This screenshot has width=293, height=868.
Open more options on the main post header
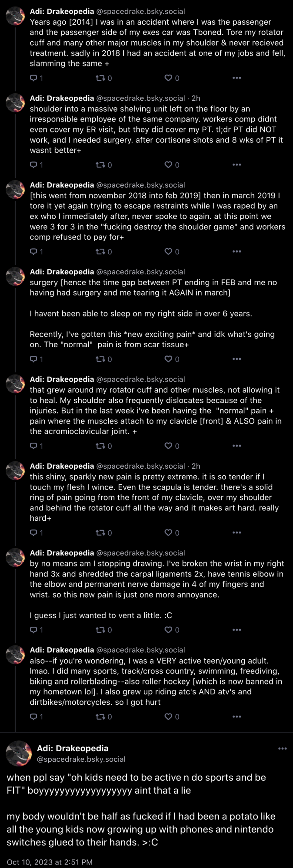pos(283,749)
